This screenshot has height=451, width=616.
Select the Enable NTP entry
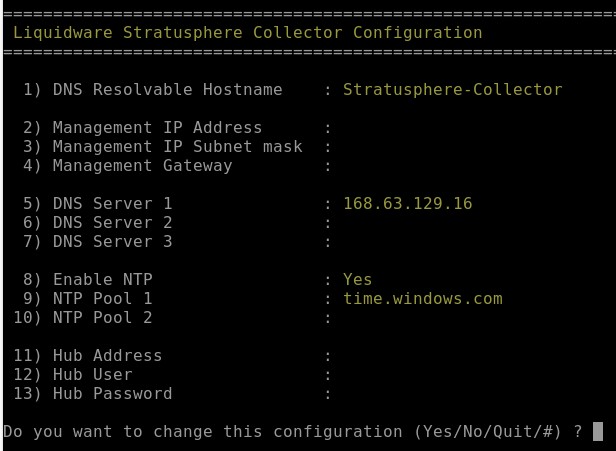88,280
